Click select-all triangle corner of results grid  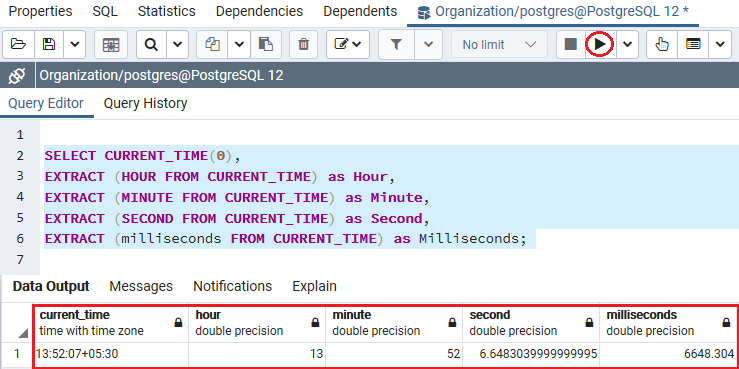(x=23, y=334)
